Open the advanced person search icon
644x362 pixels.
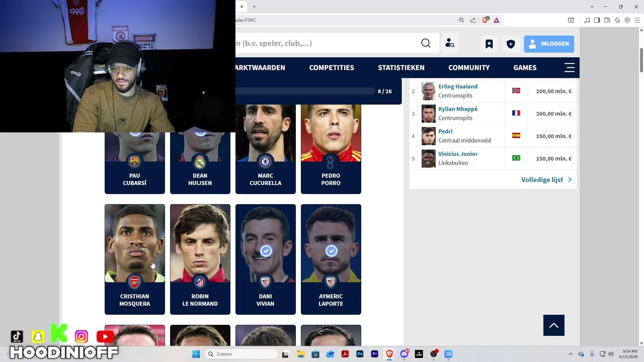450,44
